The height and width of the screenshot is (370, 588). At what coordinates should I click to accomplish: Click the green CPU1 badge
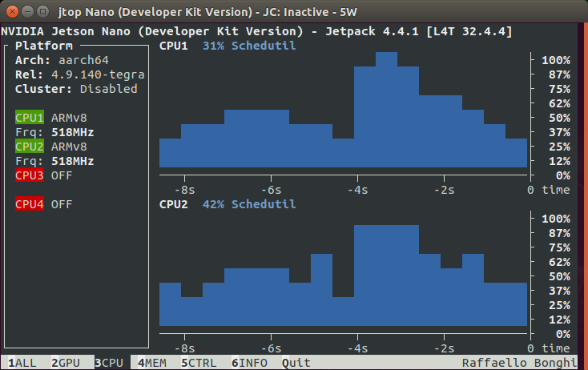pos(30,118)
